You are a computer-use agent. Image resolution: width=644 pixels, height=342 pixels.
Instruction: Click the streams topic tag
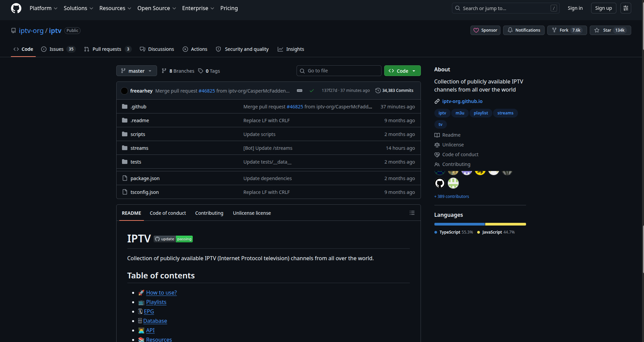pyautogui.click(x=505, y=113)
